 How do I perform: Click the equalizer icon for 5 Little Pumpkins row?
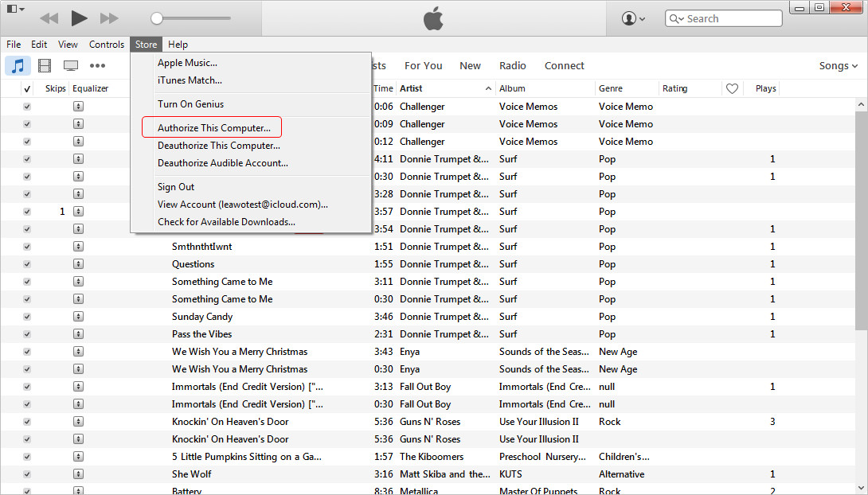click(x=78, y=456)
